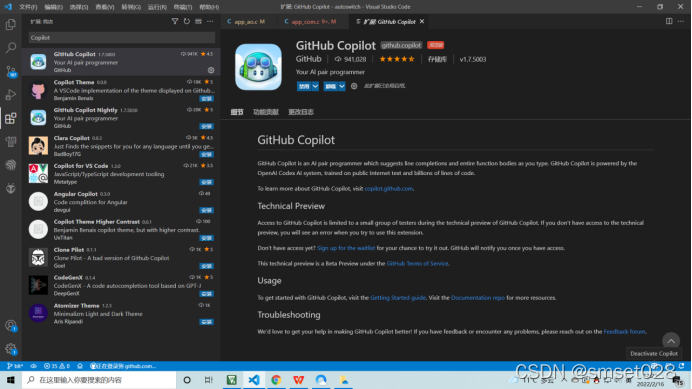Open the 选择 (Selection) menu
Image resolution: width=692 pixels, height=389 pixels.
coord(79,7)
